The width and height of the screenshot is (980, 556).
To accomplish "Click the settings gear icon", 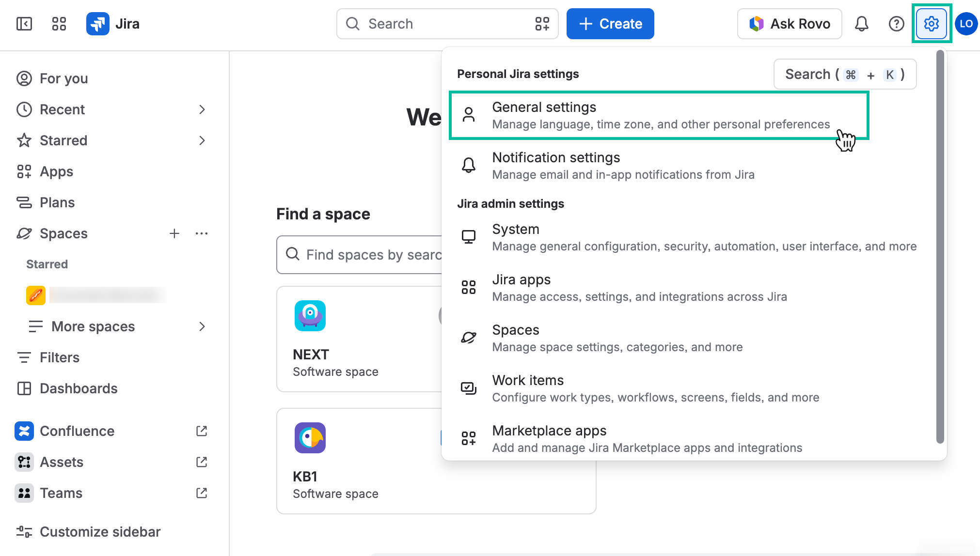I will pos(932,24).
